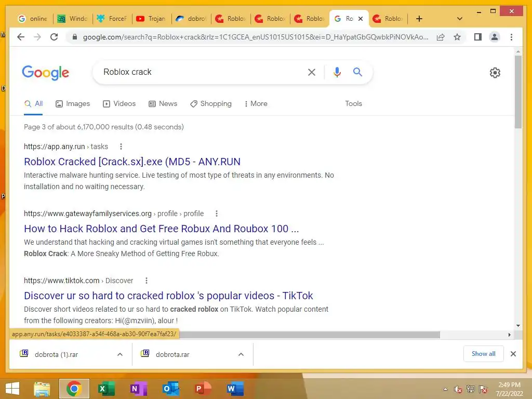Go back to previous page

tap(21, 37)
